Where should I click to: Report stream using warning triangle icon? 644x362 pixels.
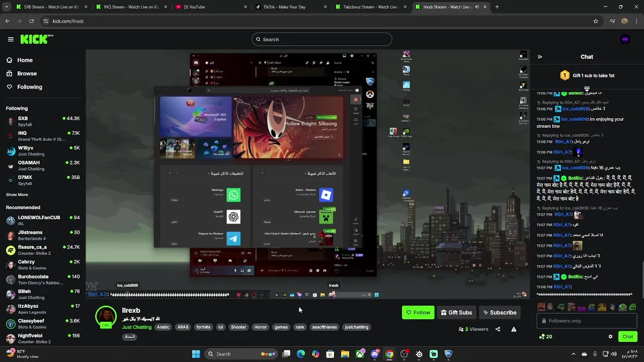coord(514,329)
